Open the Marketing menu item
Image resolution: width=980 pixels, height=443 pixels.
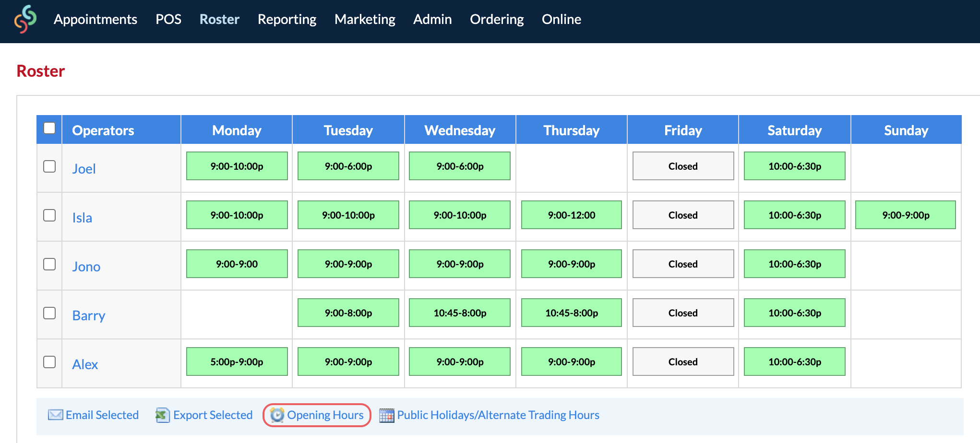pos(365,19)
